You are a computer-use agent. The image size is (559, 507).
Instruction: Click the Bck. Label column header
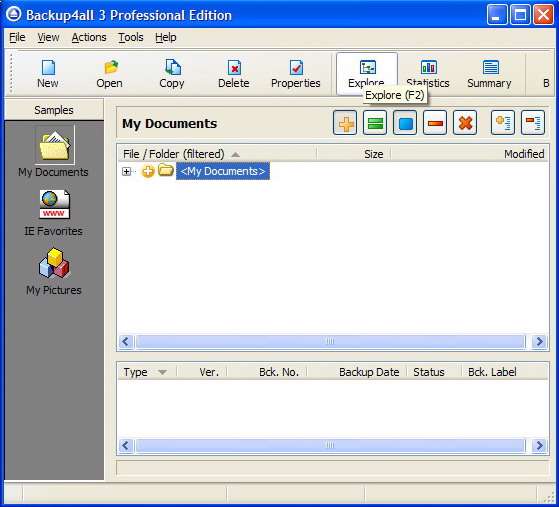[504, 372]
